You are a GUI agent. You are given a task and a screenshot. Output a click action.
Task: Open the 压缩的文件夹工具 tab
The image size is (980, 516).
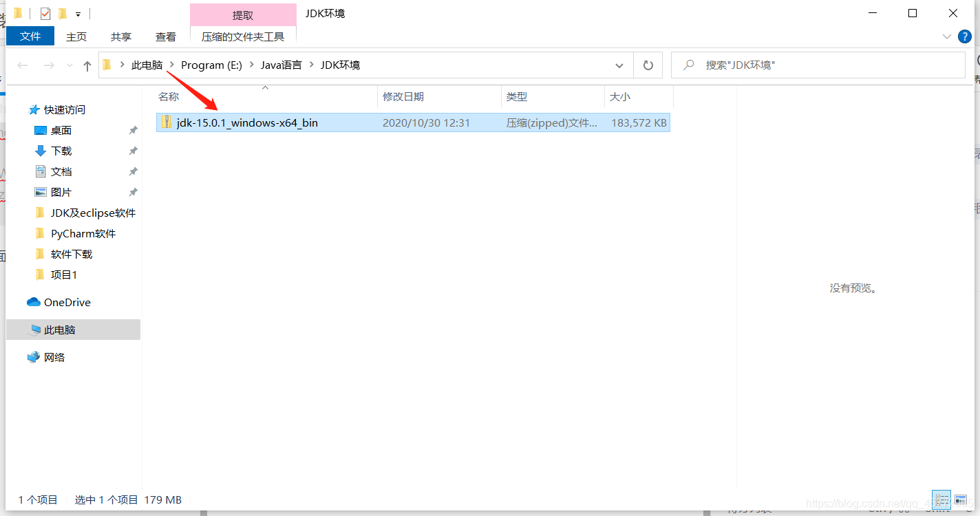243,36
